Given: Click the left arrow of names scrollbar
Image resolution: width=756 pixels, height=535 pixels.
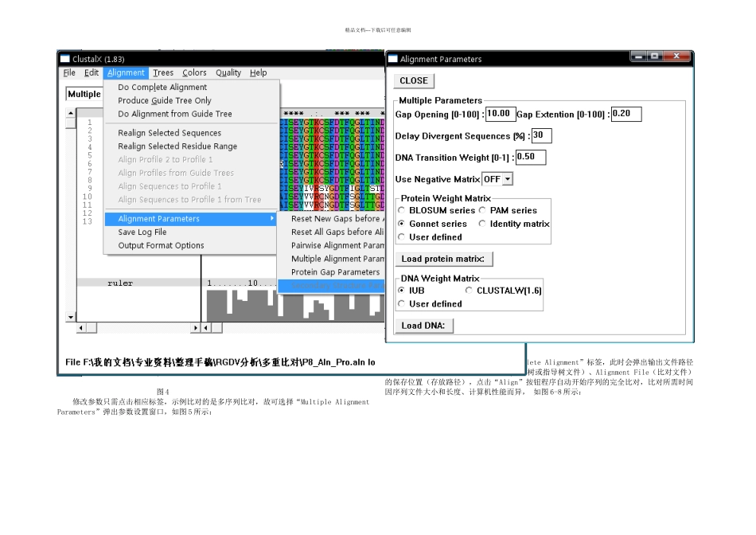Looking at the screenshot, I should point(81,328).
